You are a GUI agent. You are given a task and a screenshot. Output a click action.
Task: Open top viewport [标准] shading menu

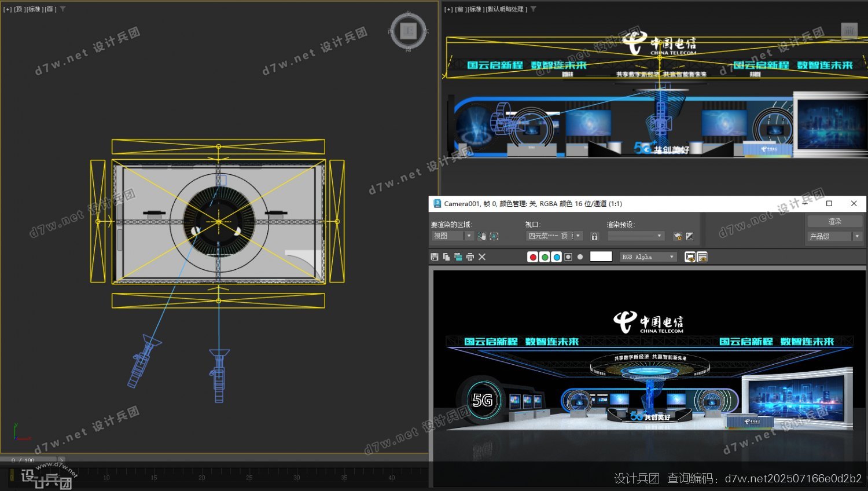click(x=34, y=9)
